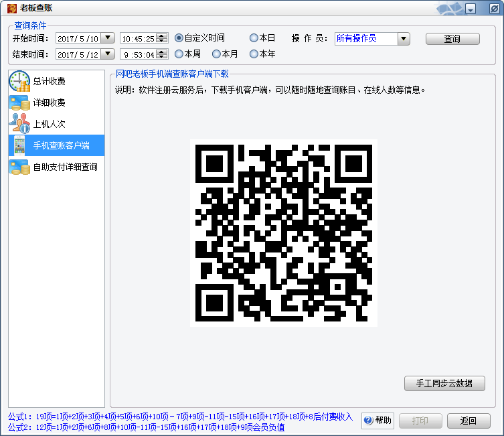
Task: Decrease start time with down spinner
Action: pyautogui.click(x=162, y=40)
